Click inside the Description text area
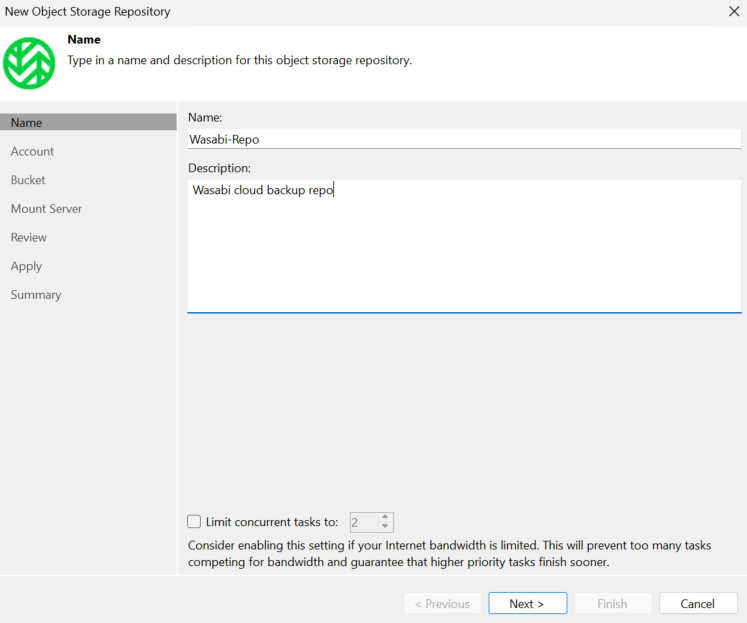 (464, 246)
